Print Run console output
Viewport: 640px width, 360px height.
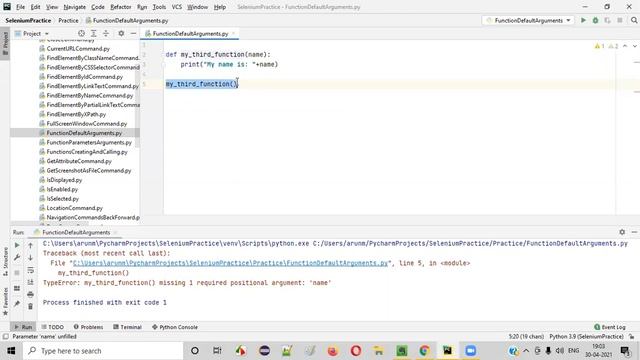point(30,294)
